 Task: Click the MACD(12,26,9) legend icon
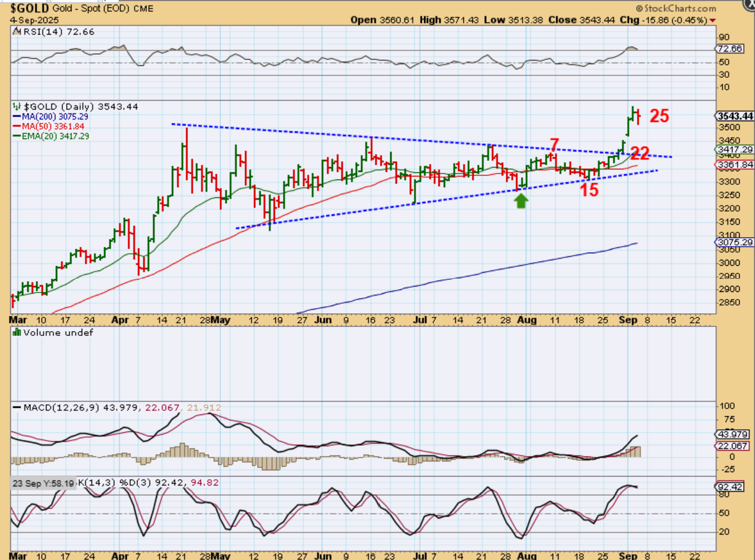pyautogui.click(x=17, y=408)
